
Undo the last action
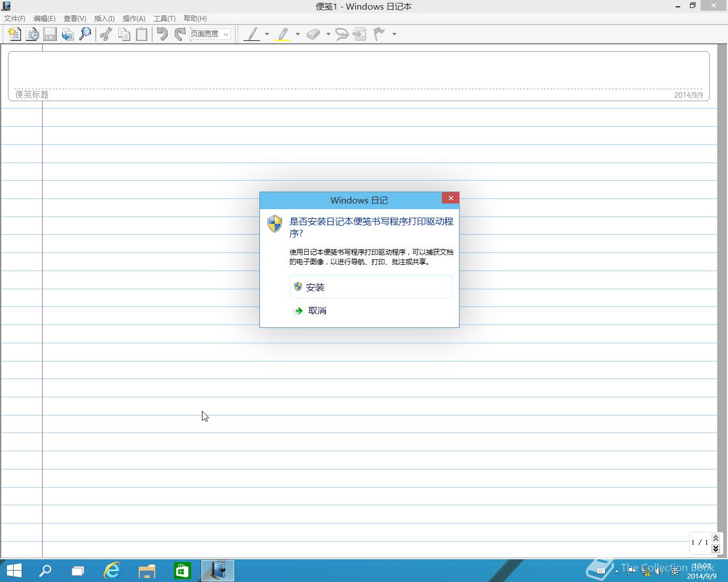(x=162, y=34)
